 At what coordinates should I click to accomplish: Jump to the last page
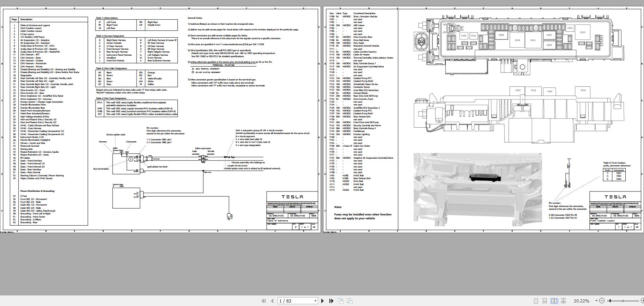tap(331, 301)
